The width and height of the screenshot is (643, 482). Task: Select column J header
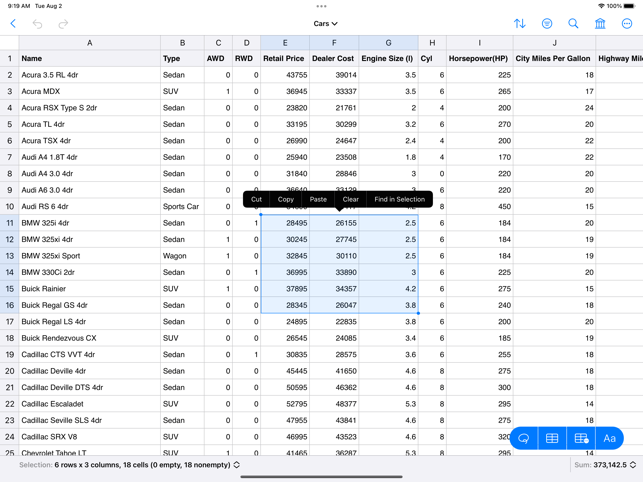554,43
